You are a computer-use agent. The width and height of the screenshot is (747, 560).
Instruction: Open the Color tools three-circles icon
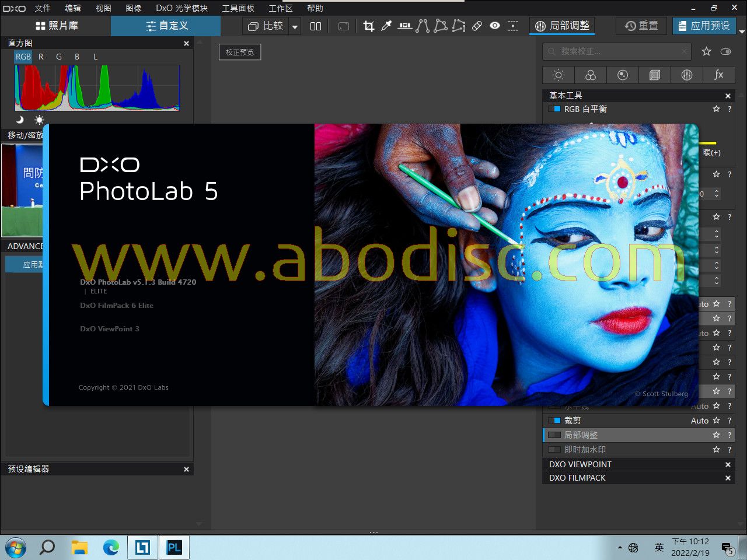click(591, 75)
